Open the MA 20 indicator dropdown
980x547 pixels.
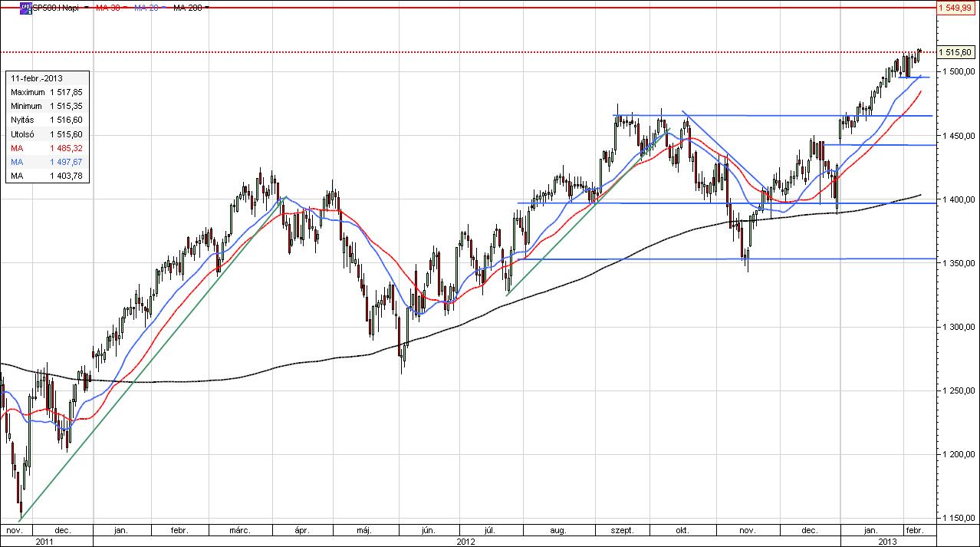tap(164, 7)
